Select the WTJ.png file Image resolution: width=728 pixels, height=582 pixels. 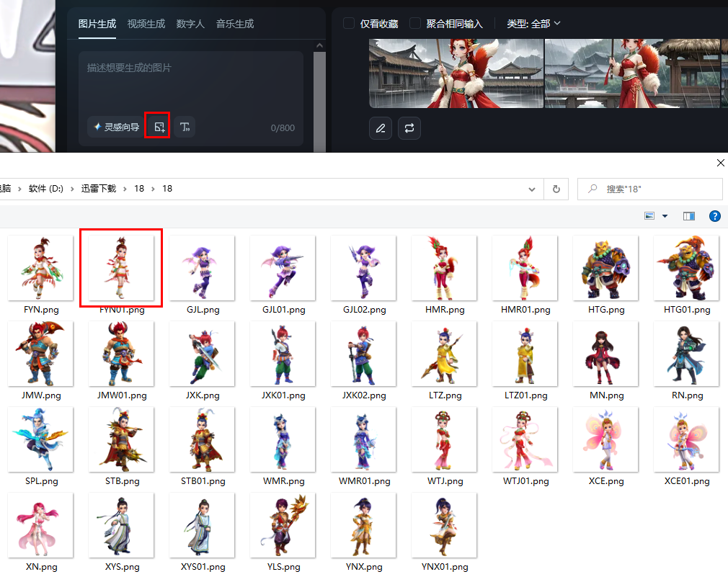pyautogui.click(x=444, y=447)
